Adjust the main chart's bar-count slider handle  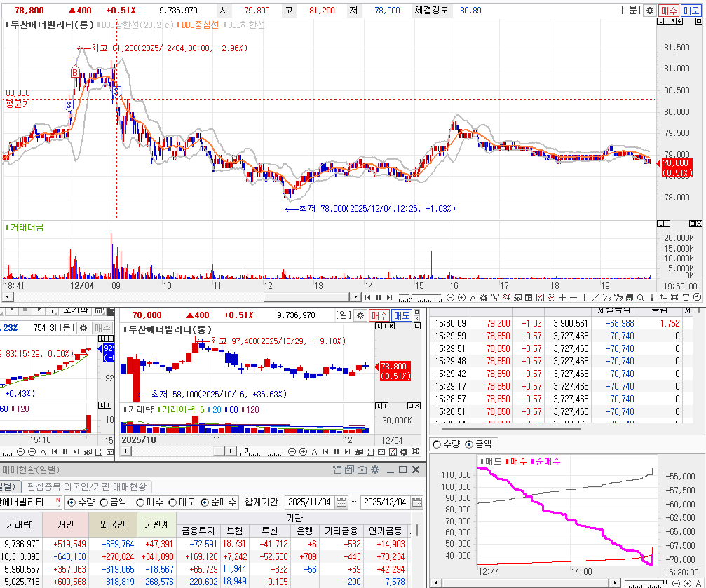(x=410, y=296)
